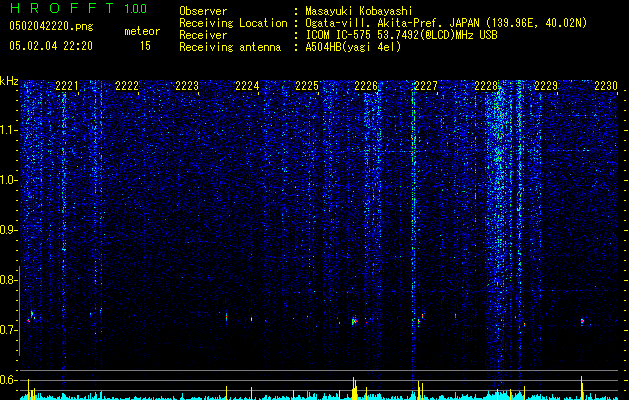629x400 pixels.
Task: Click the 2227 time marker
Action: 426,86
